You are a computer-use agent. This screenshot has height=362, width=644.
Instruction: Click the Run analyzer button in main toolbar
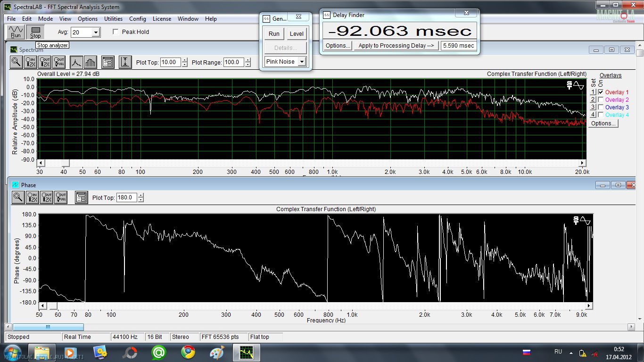coord(16,32)
